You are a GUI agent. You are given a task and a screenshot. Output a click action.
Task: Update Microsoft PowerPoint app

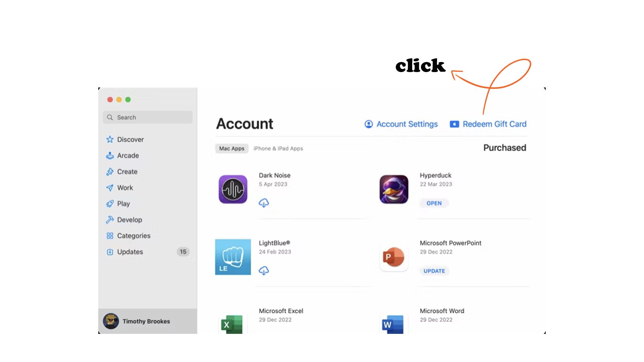pyautogui.click(x=433, y=270)
